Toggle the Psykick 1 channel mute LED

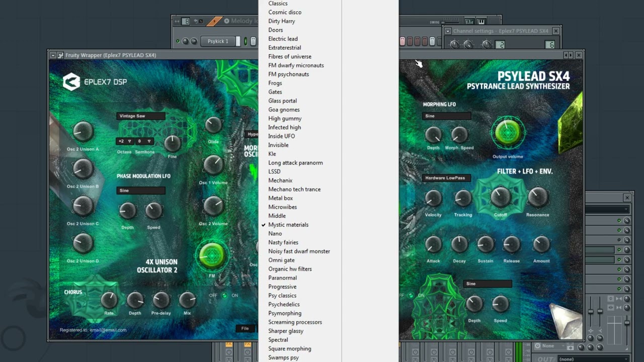click(178, 41)
